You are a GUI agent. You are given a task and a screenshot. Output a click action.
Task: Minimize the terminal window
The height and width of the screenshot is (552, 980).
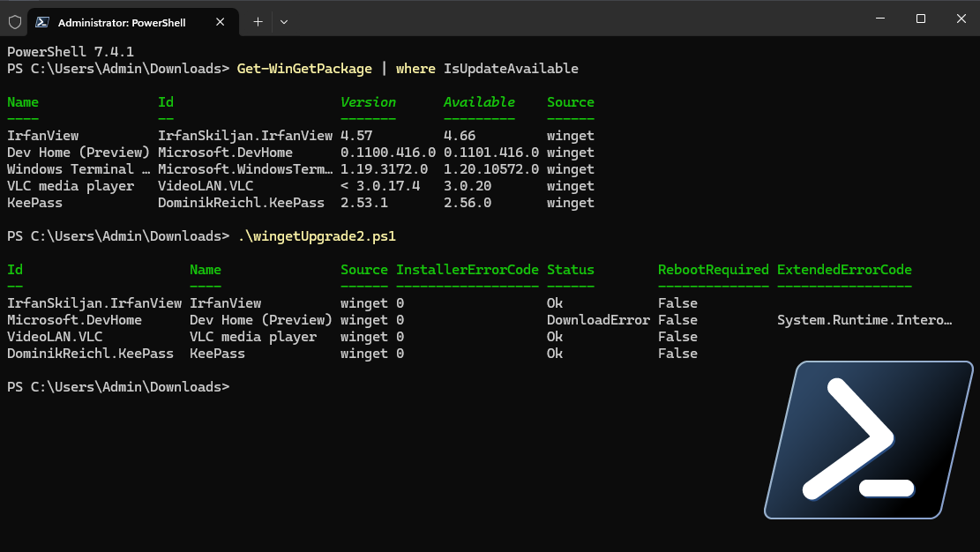[x=880, y=19]
